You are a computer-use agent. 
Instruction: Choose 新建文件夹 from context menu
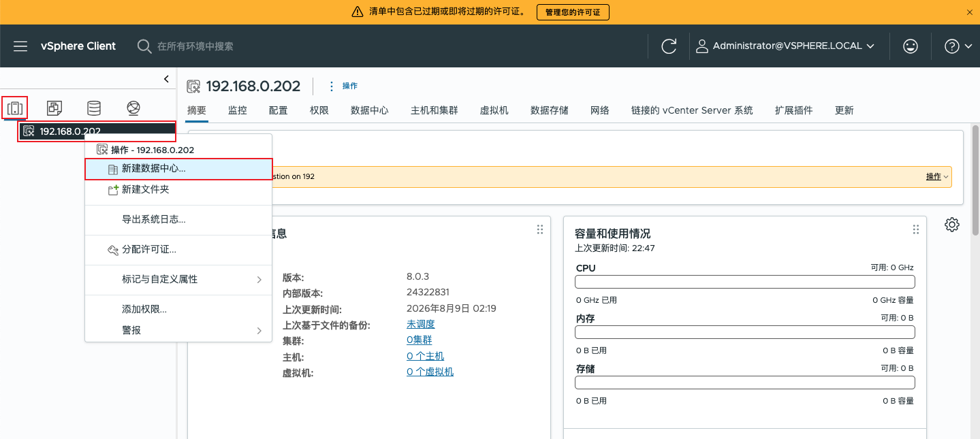tap(178, 190)
